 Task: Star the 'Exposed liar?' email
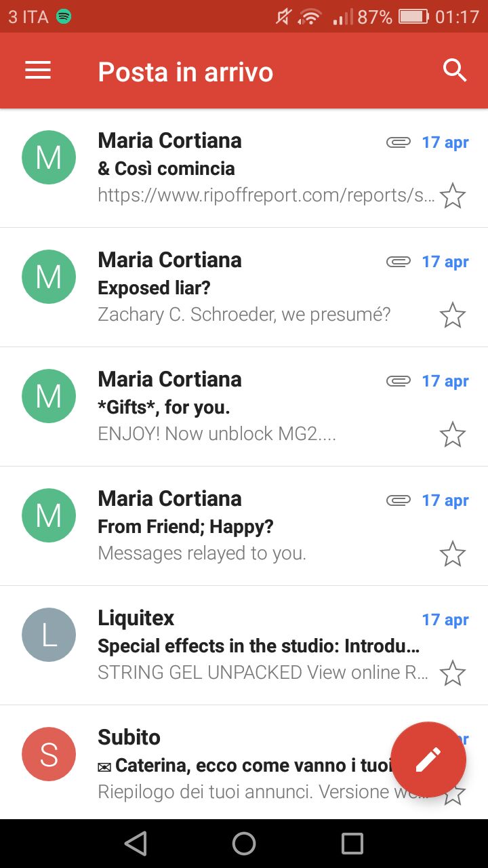[x=453, y=315]
